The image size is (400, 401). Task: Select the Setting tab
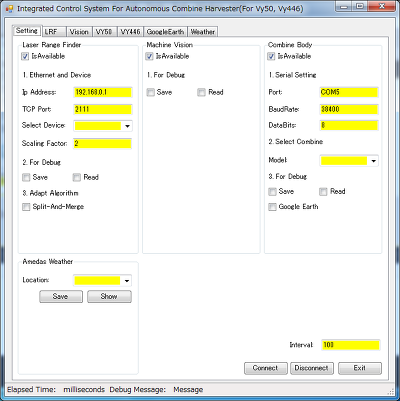[x=27, y=31]
